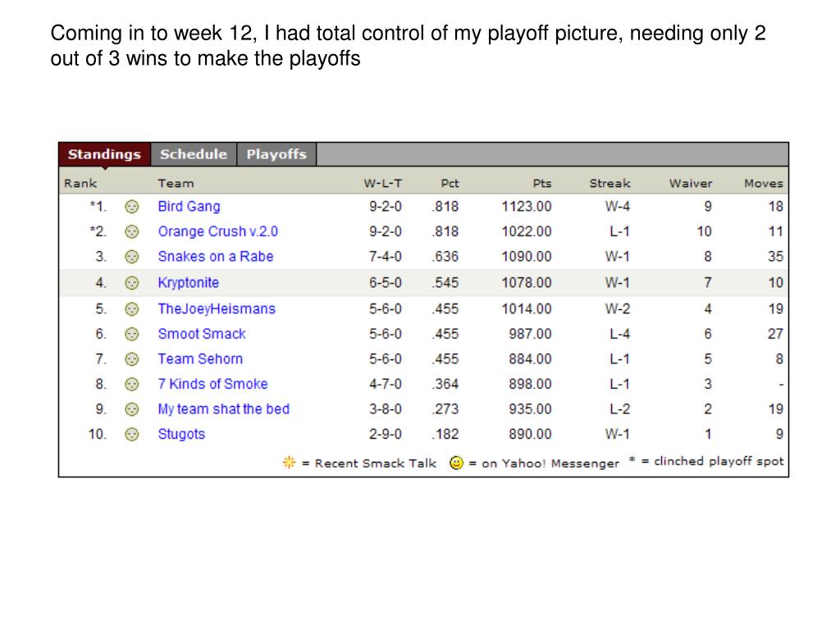Viewport: 840px width, 630px height.
Task: Click the Streak column header
Action: coord(609,183)
